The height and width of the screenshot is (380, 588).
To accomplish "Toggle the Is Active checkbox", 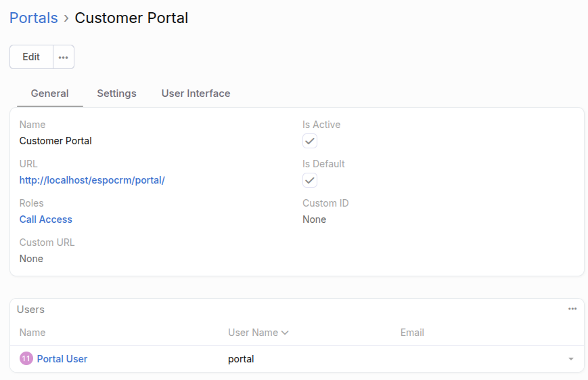I will point(310,141).
